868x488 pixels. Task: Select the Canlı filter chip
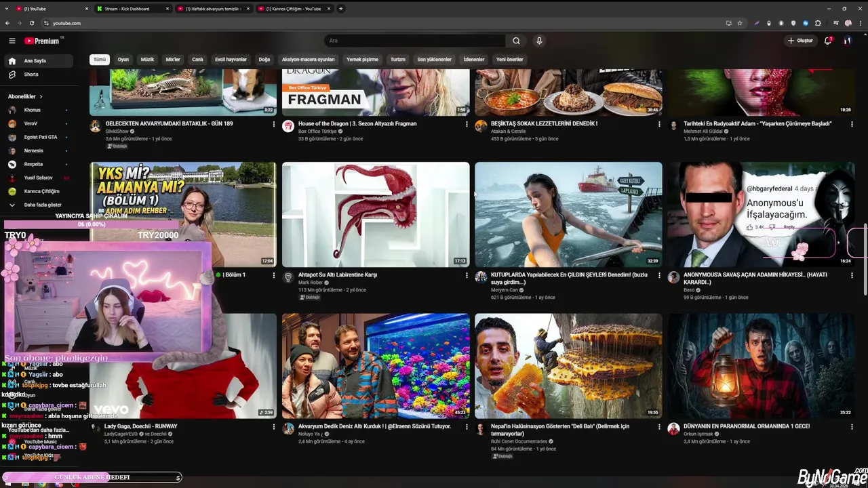(x=197, y=60)
